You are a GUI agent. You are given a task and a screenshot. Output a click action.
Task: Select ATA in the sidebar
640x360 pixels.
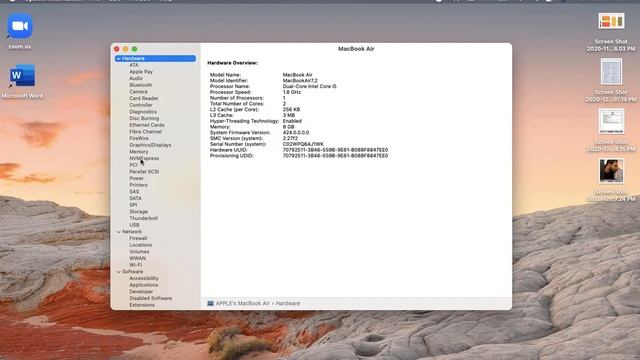pyautogui.click(x=134, y=65)
